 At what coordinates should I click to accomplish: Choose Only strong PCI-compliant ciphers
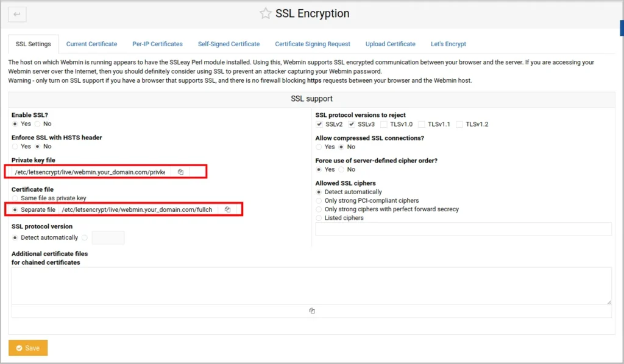pos(319,201)
